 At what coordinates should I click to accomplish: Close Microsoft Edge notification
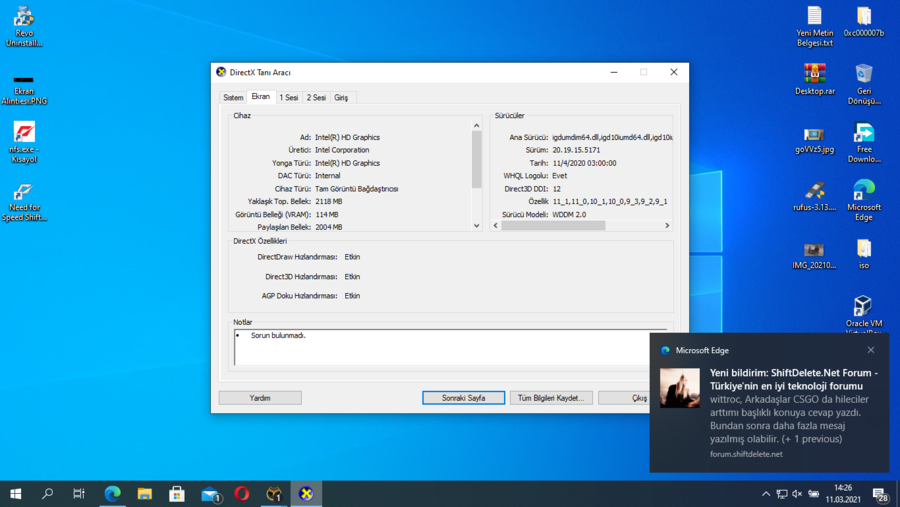pyautogui.click(x=871, y=350)
